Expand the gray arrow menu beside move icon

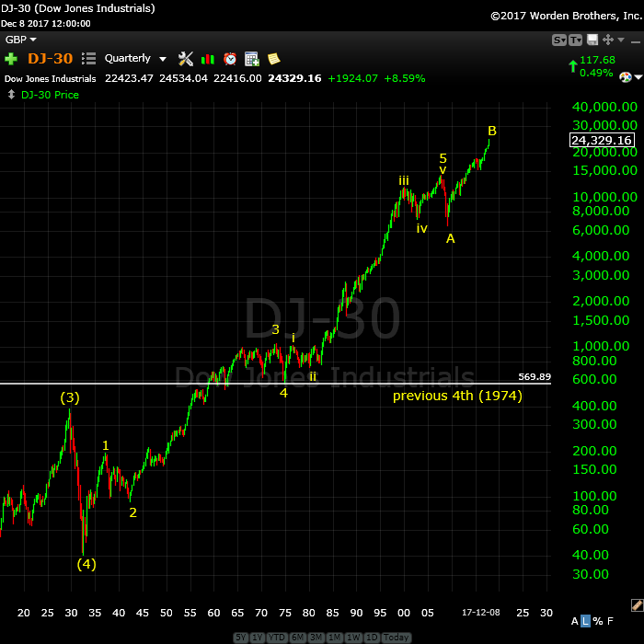tap(621, 40)
